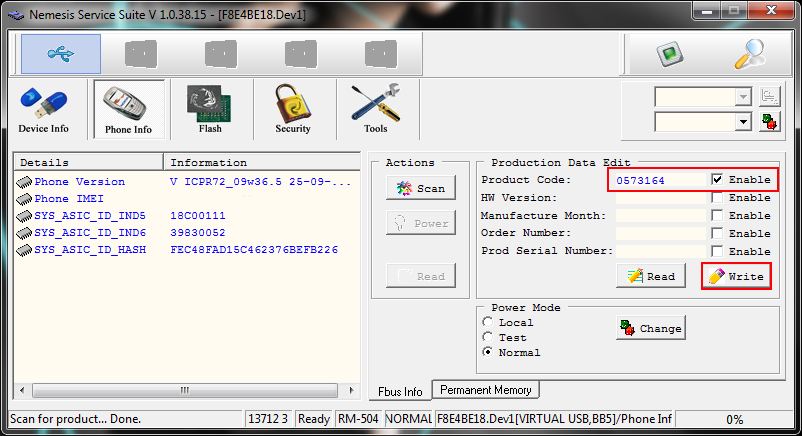Click chip icon next to SYS_ASIC_ID_IND6

point(24,233)
